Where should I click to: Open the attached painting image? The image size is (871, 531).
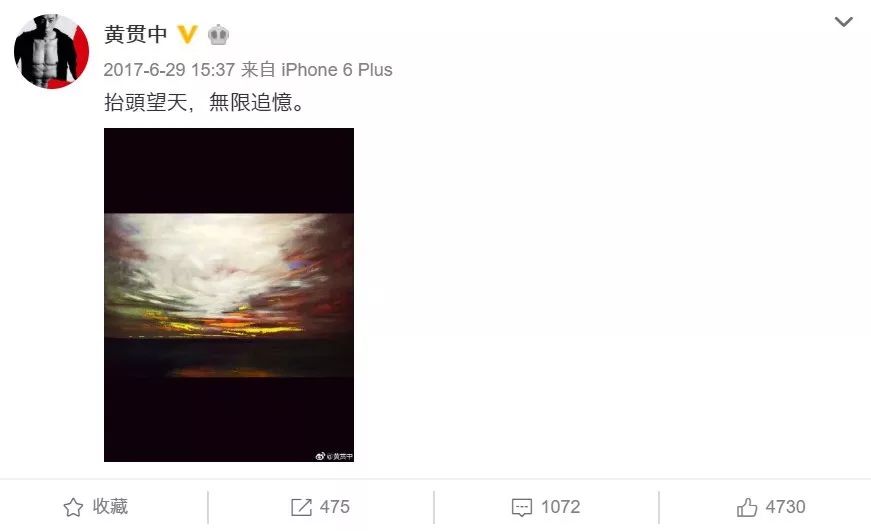point(229,295)
